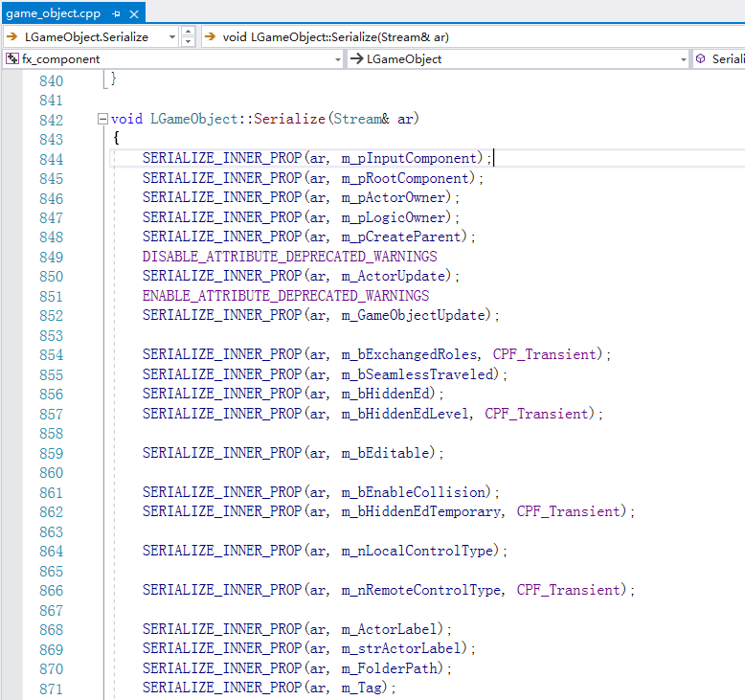Viewport: 745px width, 700px height.
Task: Click line number 844
Action: (x=52, y=159)
